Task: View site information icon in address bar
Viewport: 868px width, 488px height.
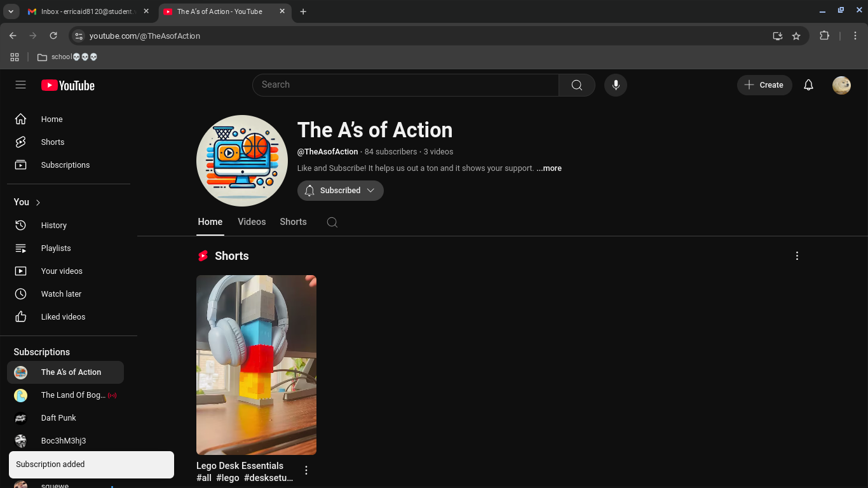Action: (x=78, y=36)
